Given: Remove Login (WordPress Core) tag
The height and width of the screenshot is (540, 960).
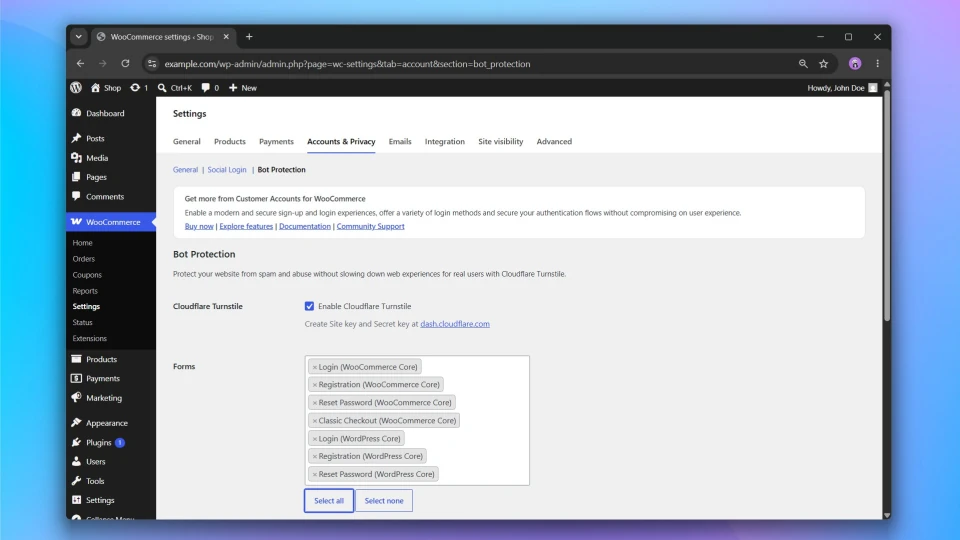Looking at the screenshot, I should [315, 439].
